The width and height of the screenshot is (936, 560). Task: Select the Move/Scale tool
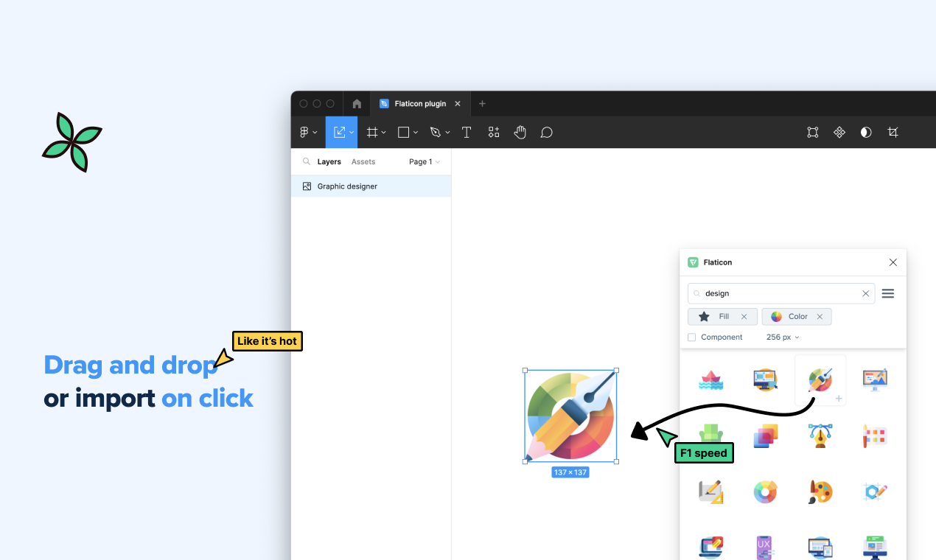tap(339, 133)
